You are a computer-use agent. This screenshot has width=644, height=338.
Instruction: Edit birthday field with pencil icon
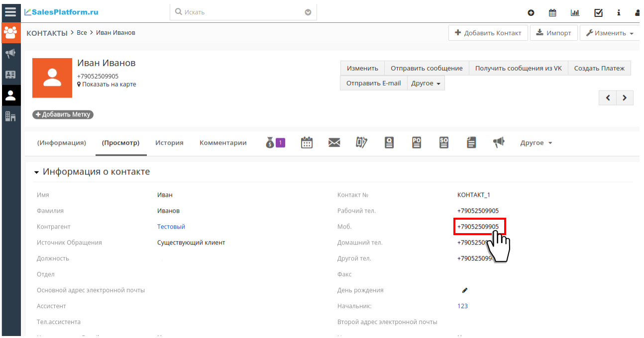pos(465,290)
